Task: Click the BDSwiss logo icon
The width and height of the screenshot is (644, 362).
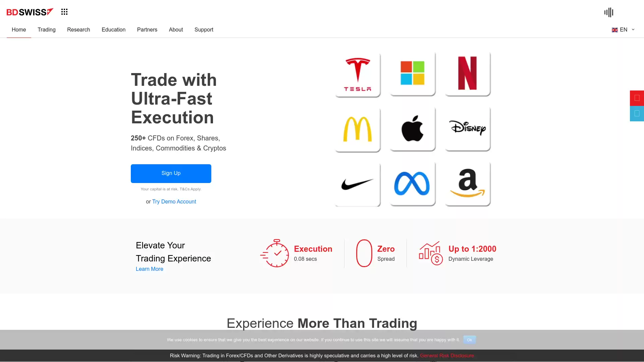Action: pos(30,11)
